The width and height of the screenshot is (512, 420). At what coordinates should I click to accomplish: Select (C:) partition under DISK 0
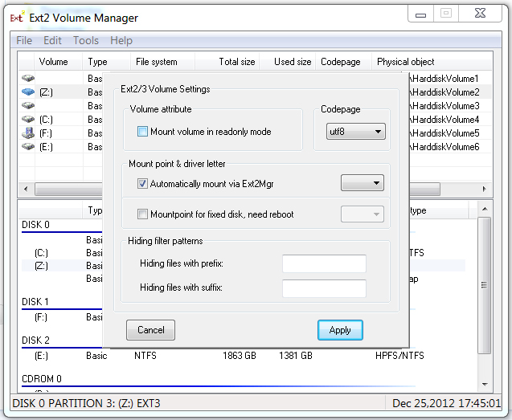41,253
